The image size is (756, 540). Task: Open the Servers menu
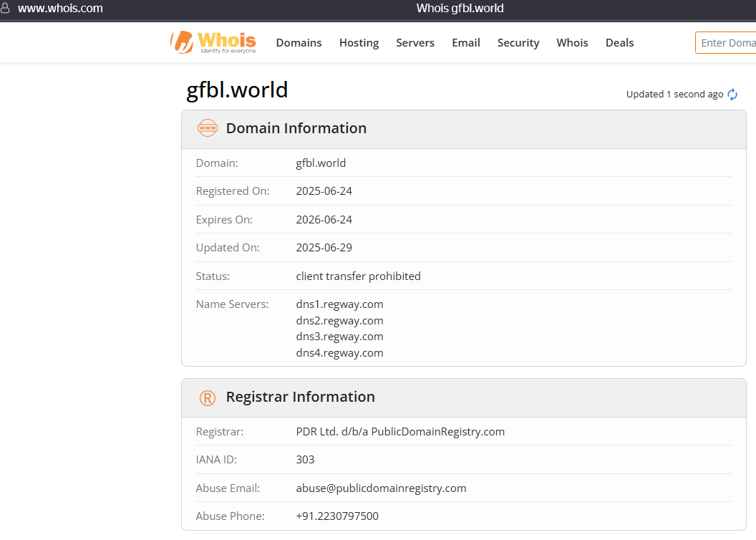415,43
